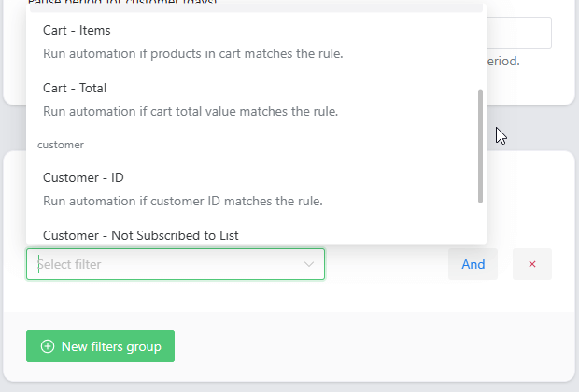This screenshot has height=392, width=579.
Task: Click the plus circle icon in New filters group
Action: (x=48, y=346)
